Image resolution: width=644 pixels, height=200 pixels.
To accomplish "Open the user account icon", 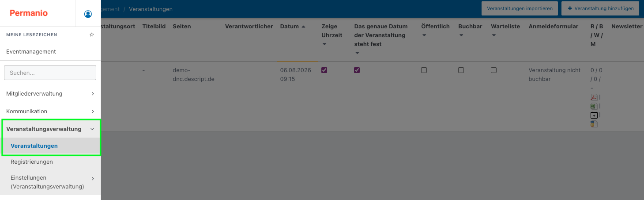I will (x=88, y=14).
